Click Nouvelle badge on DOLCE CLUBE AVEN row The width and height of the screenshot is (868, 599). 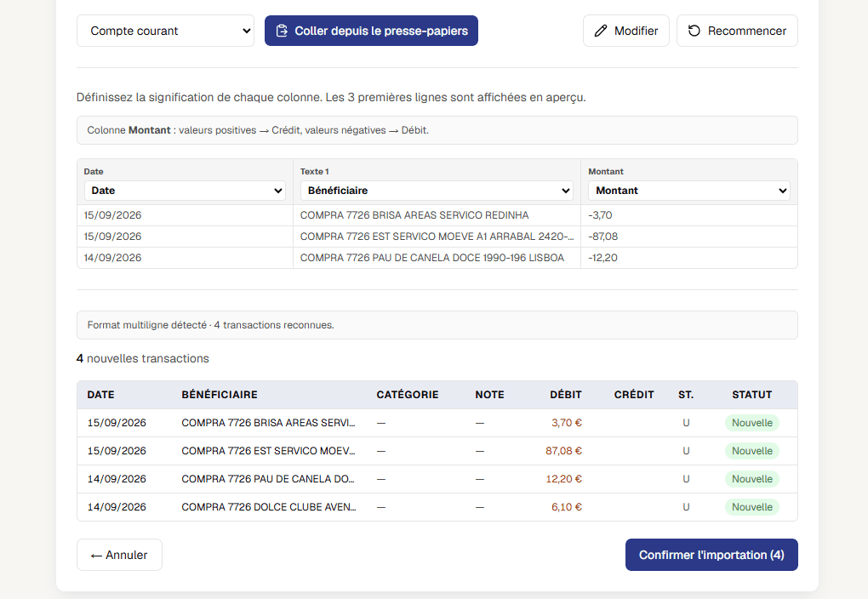point(751,507)
